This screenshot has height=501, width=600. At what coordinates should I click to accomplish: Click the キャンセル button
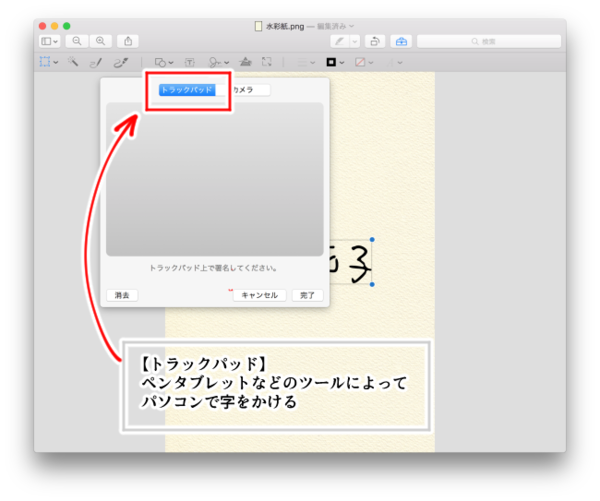tap(259, 295)
